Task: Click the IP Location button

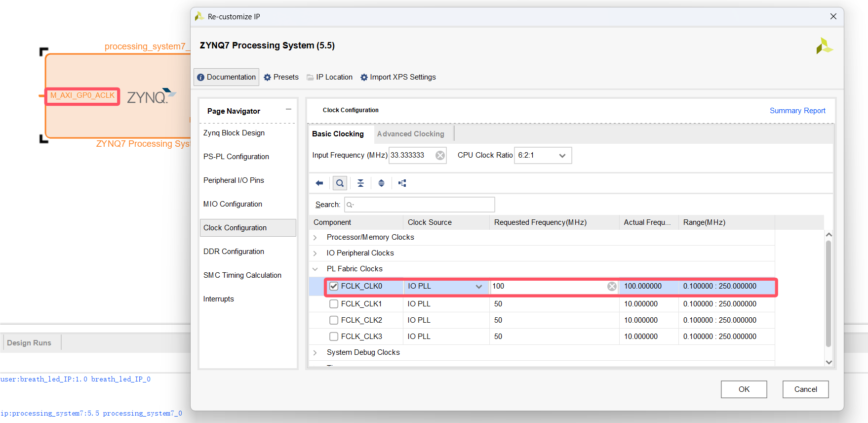Action: pyautogui.click(x=329, y=77)
